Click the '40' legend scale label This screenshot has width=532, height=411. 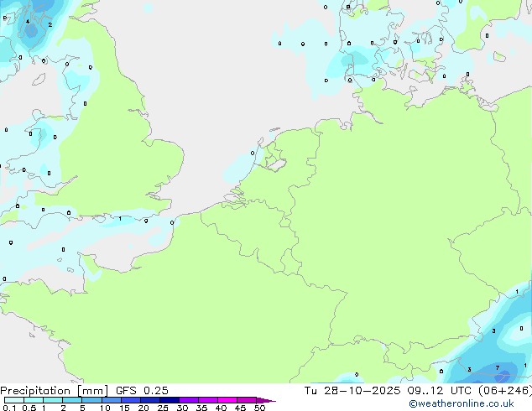pyautogui.click(x=221, y=408)
